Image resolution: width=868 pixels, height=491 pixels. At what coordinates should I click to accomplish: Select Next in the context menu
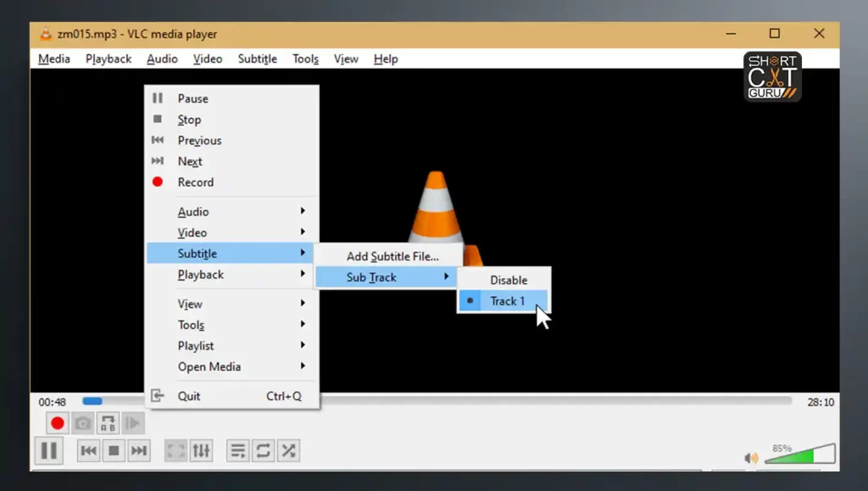[x=232, y=162]
